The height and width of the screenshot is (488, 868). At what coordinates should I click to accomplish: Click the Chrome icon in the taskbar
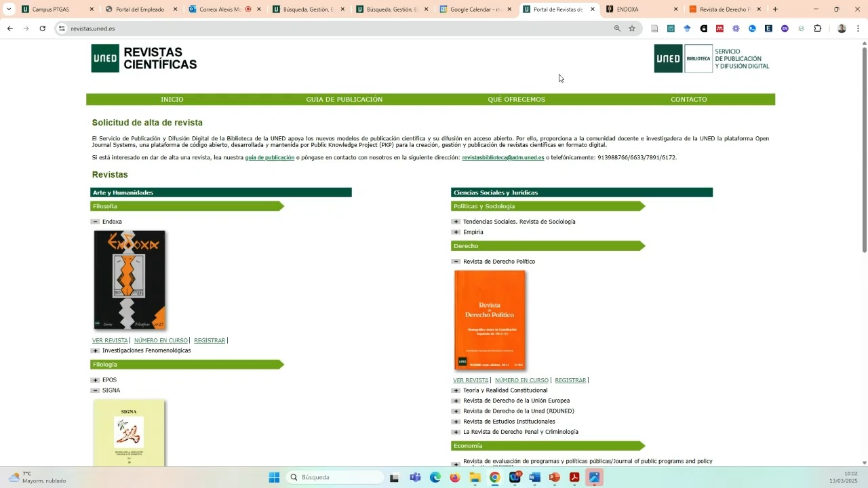point(494,477)
